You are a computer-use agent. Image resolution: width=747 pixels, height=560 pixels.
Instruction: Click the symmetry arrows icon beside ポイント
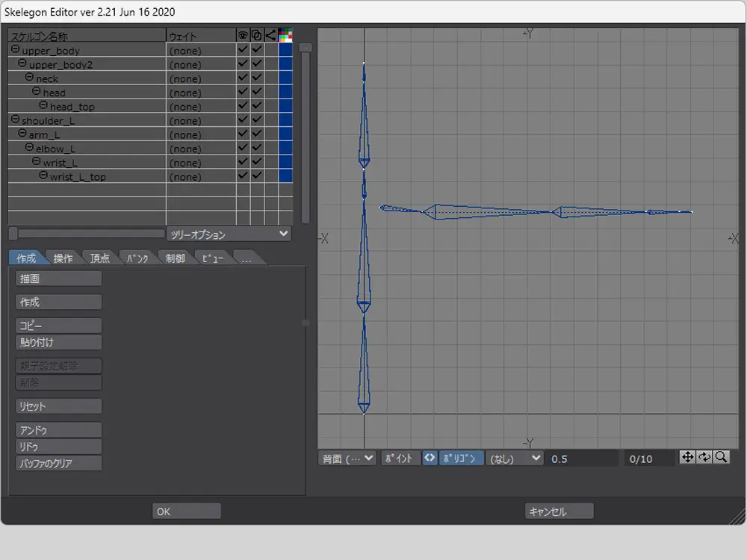[x=430, y=458]
